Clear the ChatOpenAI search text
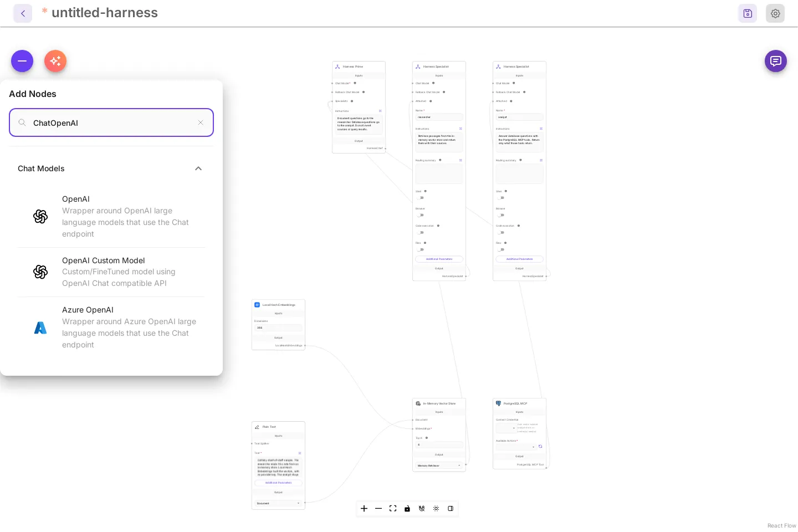Screen dimensions: 798x532 [201, 122]
